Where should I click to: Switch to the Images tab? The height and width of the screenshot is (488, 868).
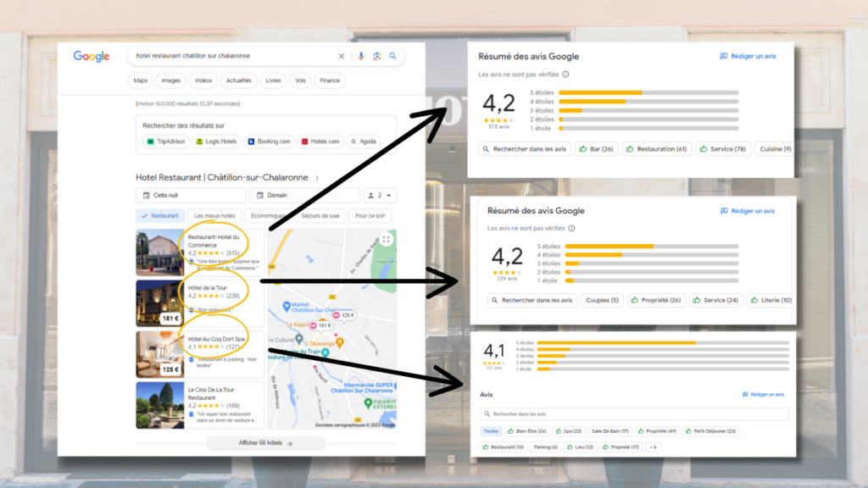[x=171, y=80]
